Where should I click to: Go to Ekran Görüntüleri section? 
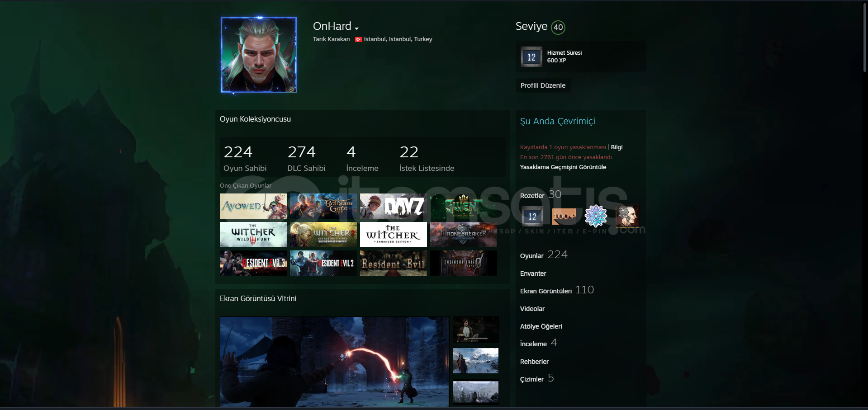point(545,291)
